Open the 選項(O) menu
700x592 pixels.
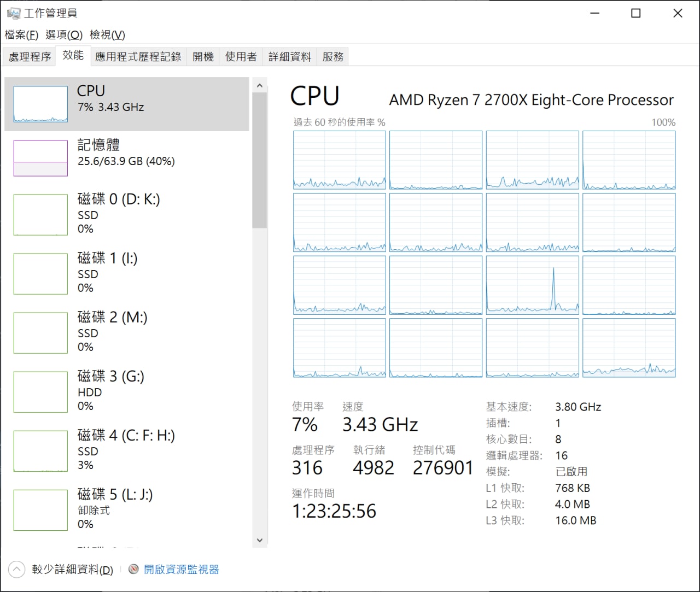(x=64, y=35)
